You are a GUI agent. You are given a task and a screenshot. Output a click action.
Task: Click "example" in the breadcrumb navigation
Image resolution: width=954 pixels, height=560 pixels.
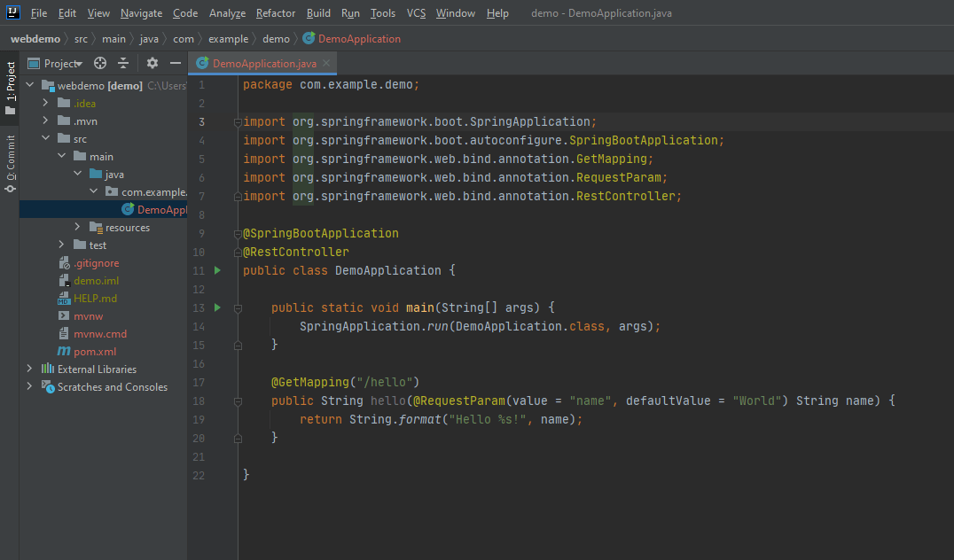pyautogui.click(x=229, y=38)
